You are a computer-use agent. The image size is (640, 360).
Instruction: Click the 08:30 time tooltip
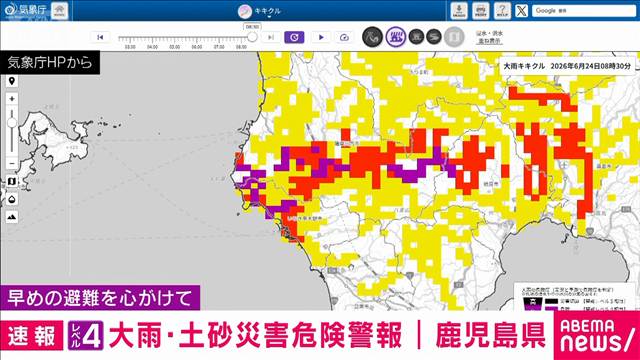pos(252,27)
